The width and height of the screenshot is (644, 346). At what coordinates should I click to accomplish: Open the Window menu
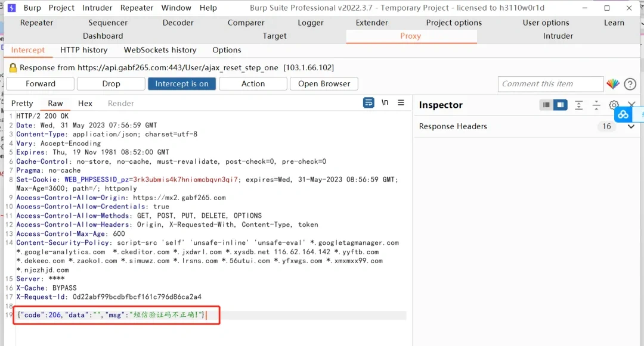point(176,8)
